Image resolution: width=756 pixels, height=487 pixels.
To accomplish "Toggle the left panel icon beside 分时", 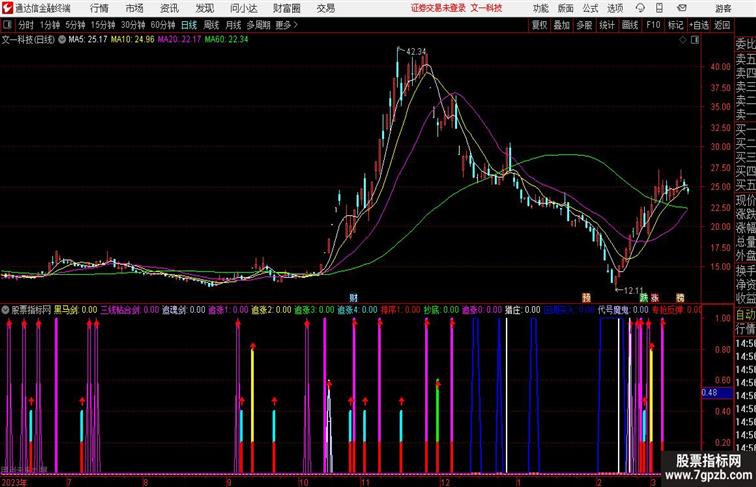I will click(8, 25).
